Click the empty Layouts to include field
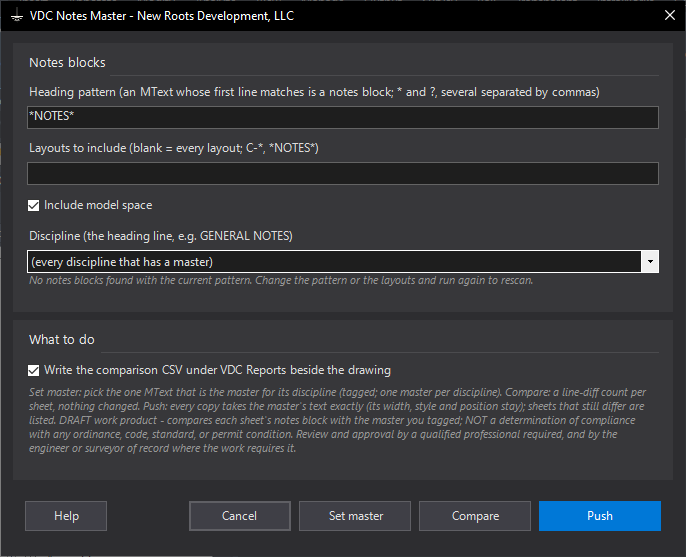Screen dimensions: 686x557 343,173
